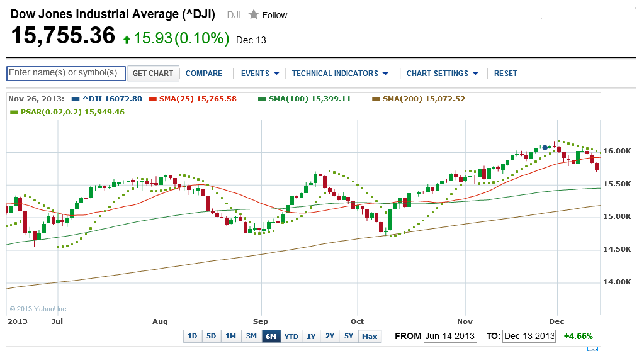Viewport: 644px width, 351px height.
Task: Select the 1M time range tab
Action: pos(231,337)
